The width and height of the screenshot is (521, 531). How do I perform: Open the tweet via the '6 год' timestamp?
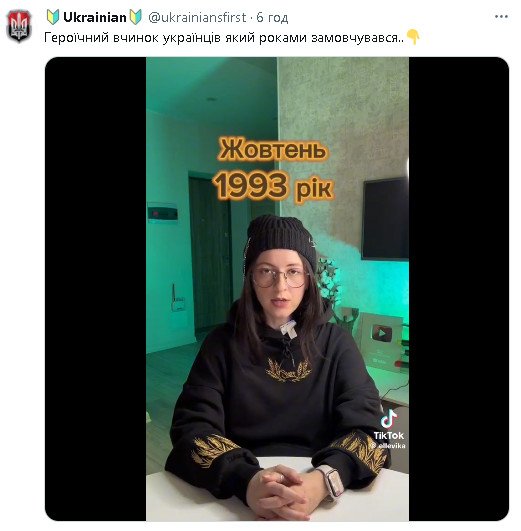point(272,18)
